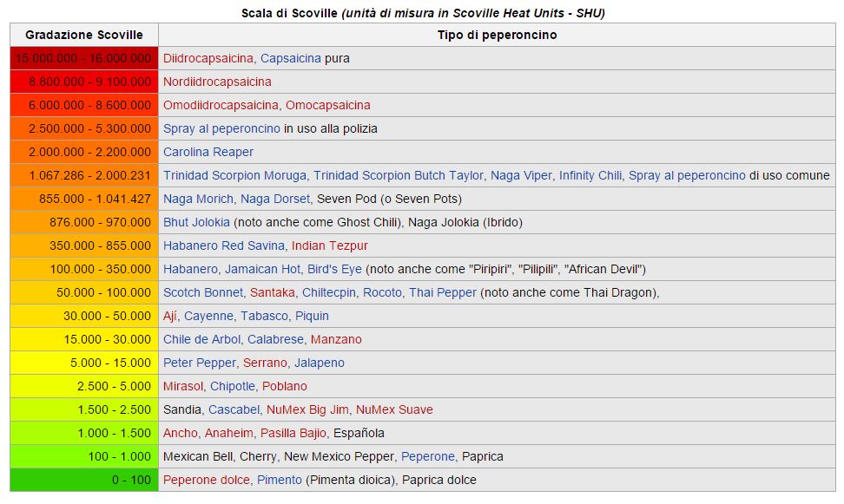Click the green 0 - 100 Scoville cell

point(84,480)
